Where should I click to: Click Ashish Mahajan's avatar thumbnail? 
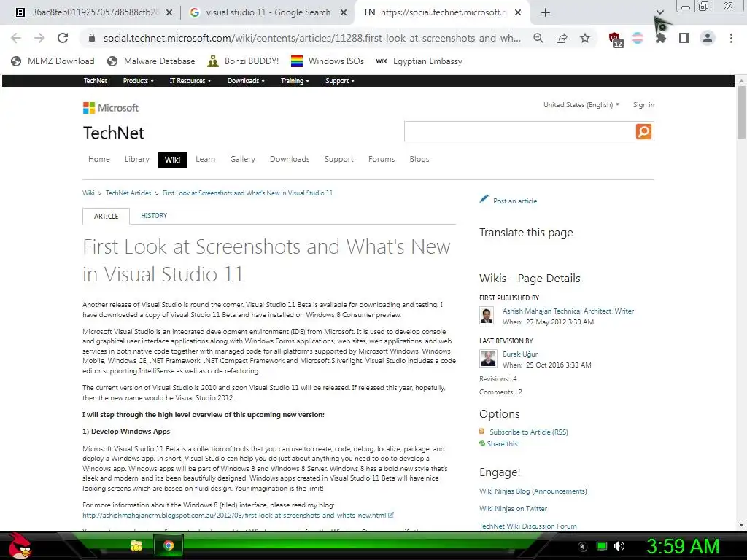click(x=487, y=316)
